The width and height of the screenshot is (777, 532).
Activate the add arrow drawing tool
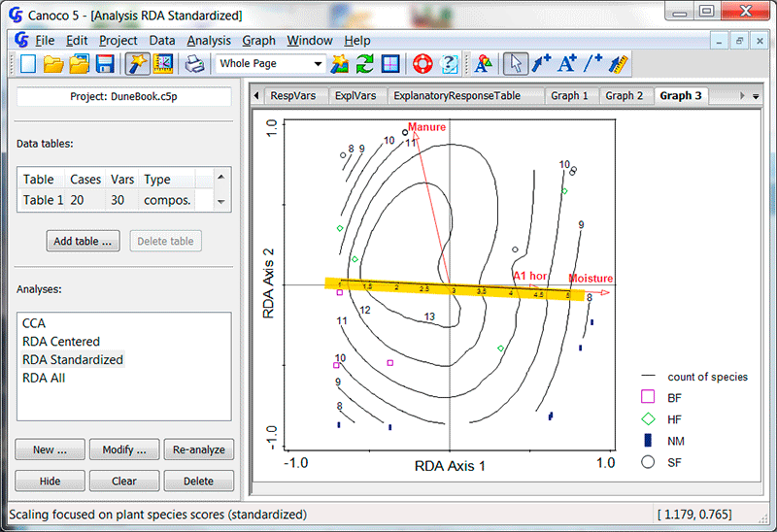[541, 64]
